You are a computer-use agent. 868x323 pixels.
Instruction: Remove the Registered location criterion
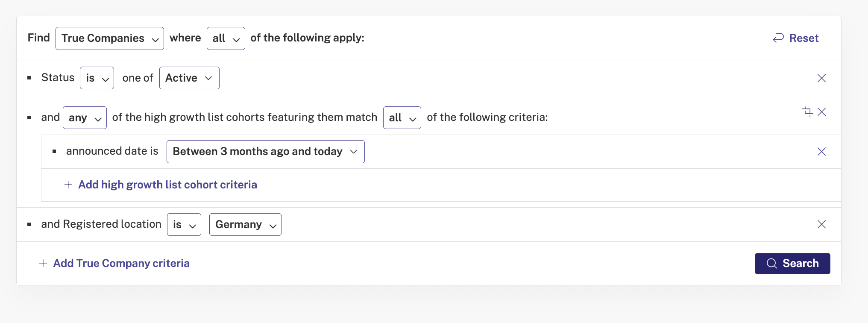(x=821, y=224)
